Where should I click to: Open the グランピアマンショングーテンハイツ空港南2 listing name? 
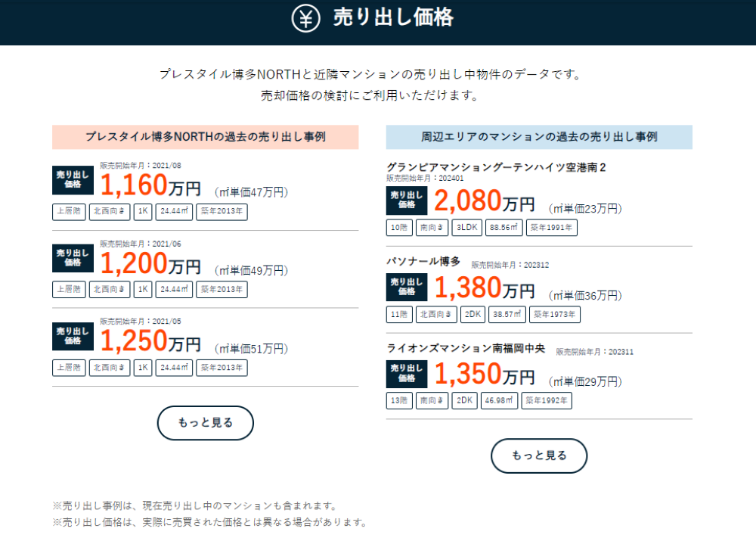[496, 167]
